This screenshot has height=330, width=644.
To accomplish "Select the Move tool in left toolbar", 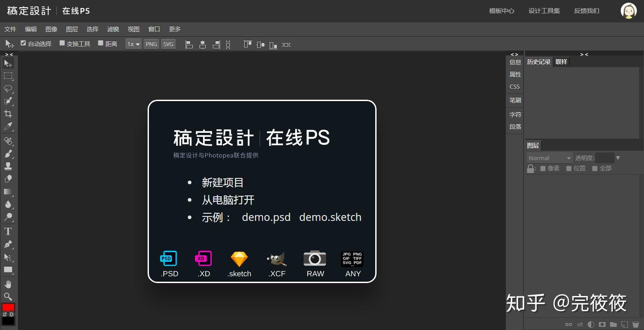I will (8, 63).
